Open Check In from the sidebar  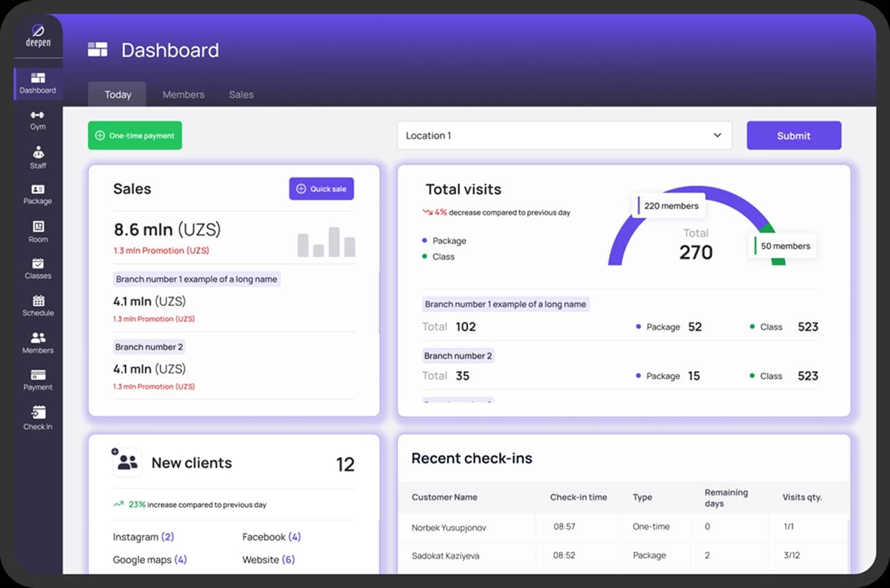38,418
